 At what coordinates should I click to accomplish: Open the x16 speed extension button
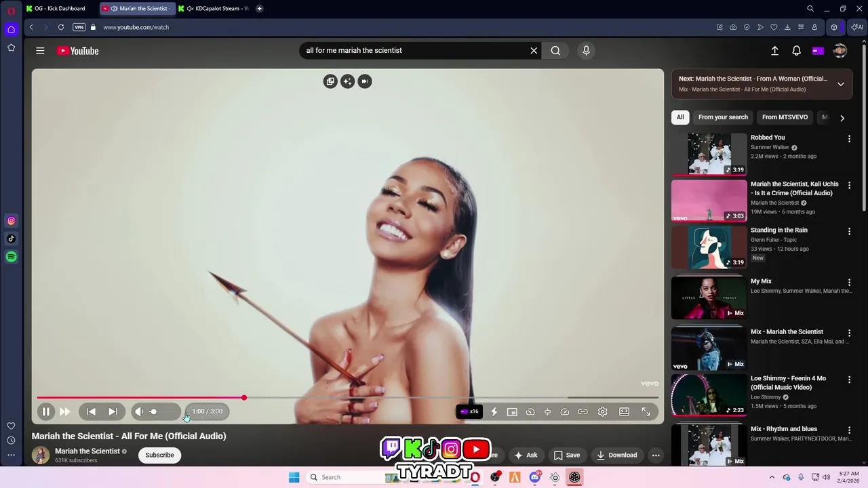[x=469, y=411]
